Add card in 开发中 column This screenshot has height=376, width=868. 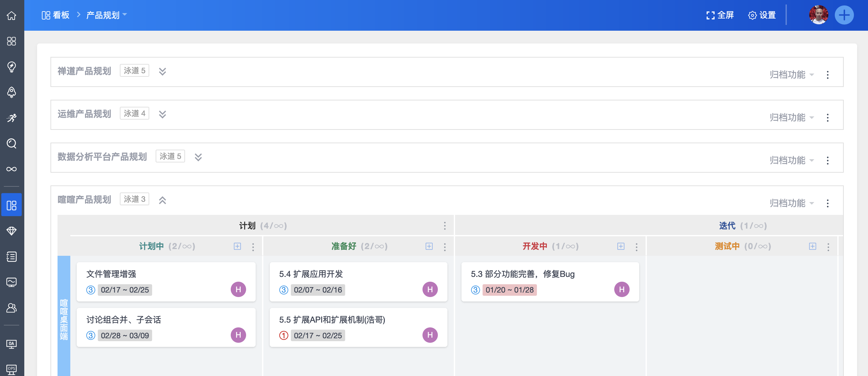[621, 246]
